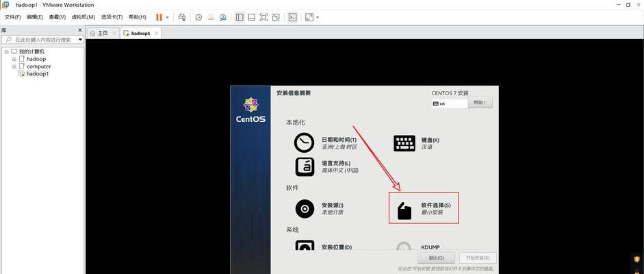Click the KDUMP icon
The width and height of the screenshot is (644, 274).
click(x=404, y=246)
